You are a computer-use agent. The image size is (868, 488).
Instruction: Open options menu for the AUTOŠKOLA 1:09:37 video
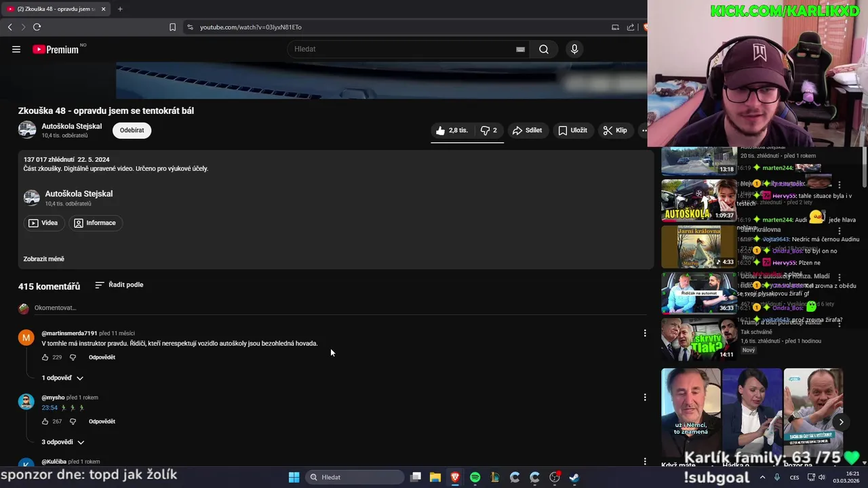coord(840,184)
